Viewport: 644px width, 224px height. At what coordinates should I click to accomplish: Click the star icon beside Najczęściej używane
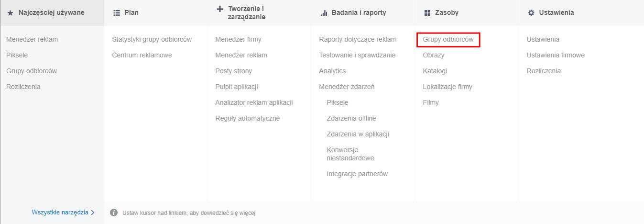(x=10, y=13)
